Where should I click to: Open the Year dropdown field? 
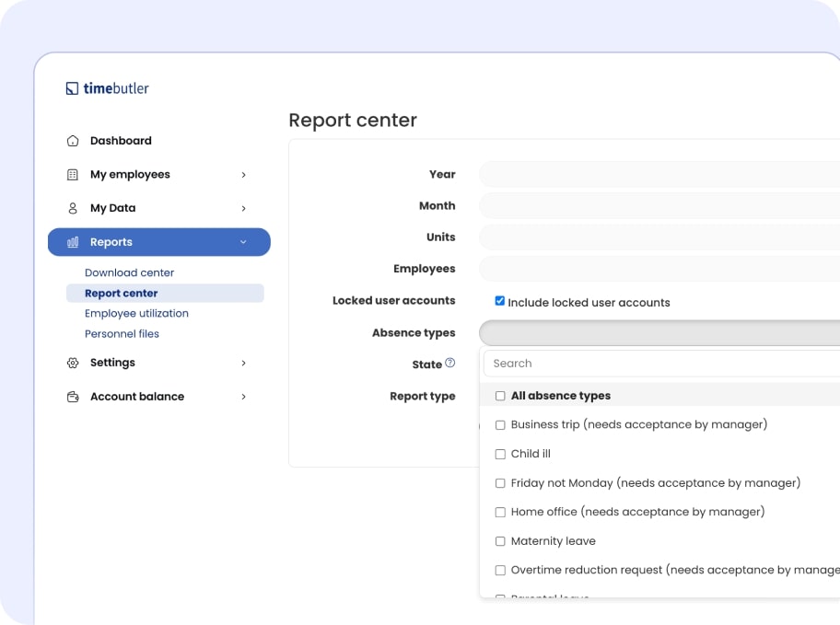coord(659,174)
